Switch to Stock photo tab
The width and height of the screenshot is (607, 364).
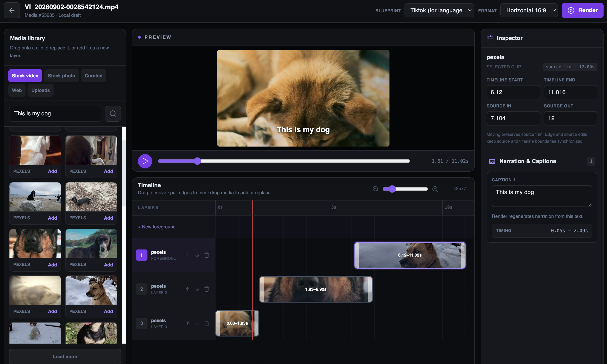62,76
